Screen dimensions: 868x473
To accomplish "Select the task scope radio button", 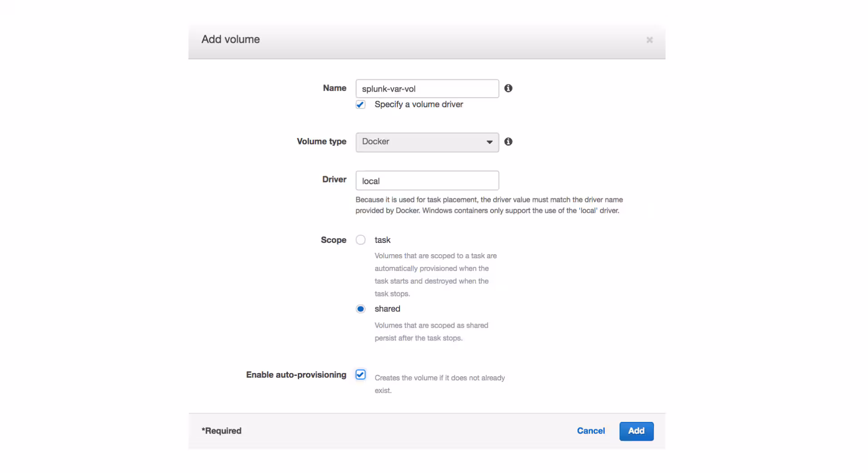I will pos(360,240).
